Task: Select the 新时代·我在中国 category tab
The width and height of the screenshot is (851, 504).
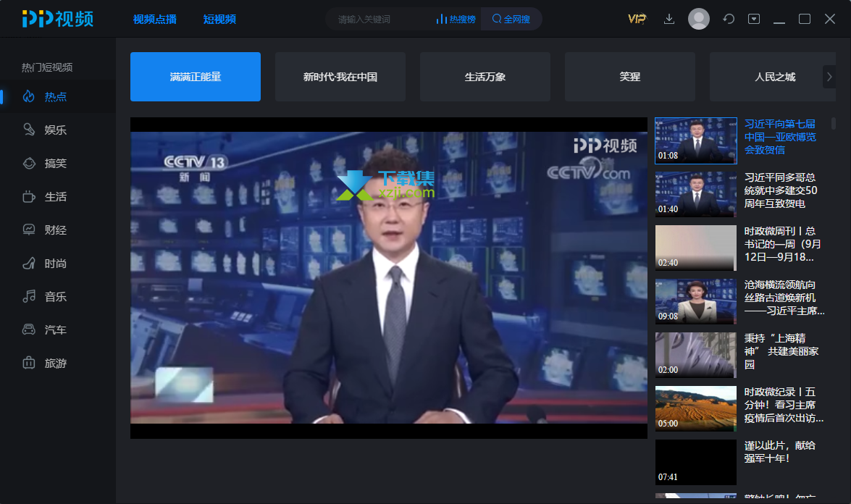Action: point(340,77)
